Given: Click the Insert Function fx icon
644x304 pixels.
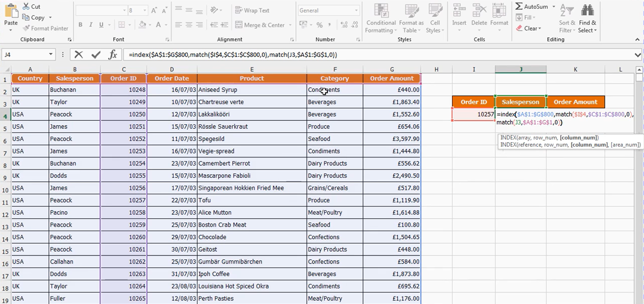Looking at the screenshot, I should point(113,55).
